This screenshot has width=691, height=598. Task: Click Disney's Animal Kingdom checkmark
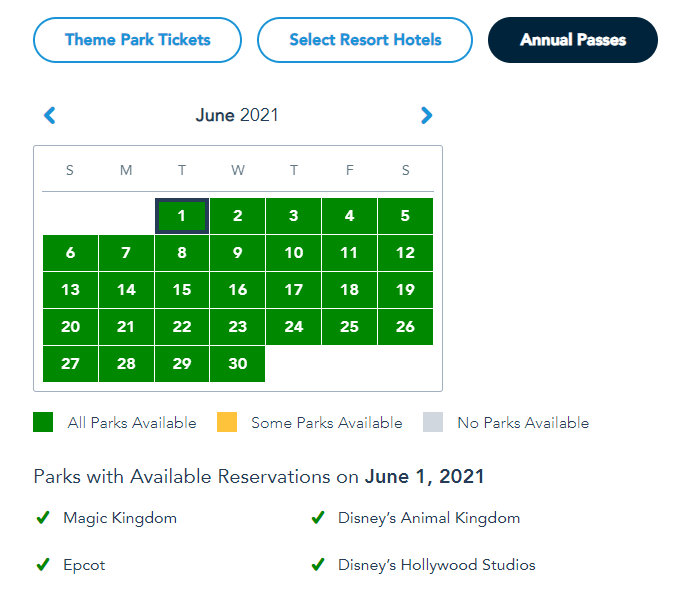(318, 518)
